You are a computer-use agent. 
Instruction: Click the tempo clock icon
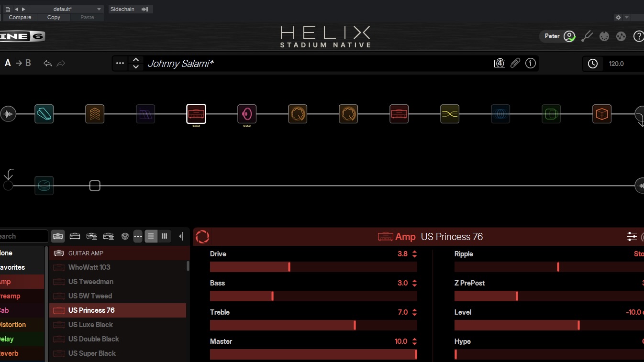coord(593,64)
